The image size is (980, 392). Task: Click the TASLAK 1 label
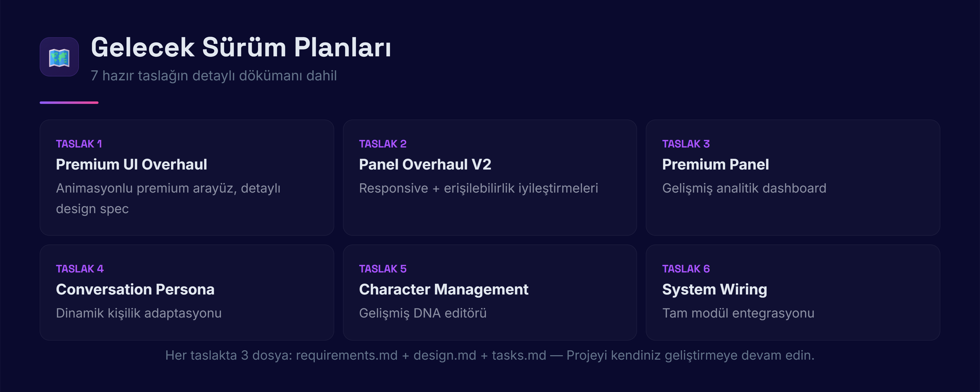79,144
